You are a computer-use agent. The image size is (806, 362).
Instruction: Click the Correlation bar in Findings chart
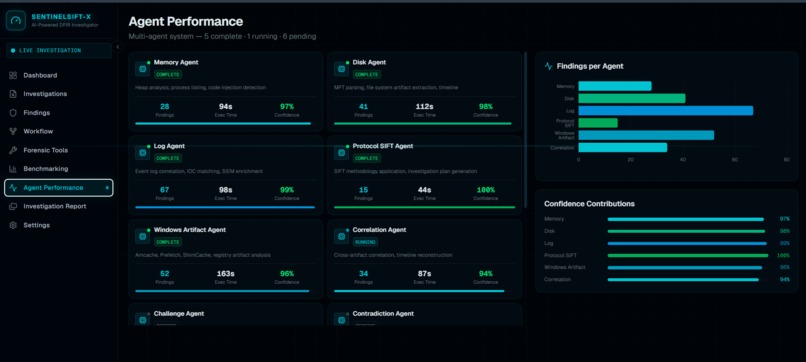pos(622,148)
